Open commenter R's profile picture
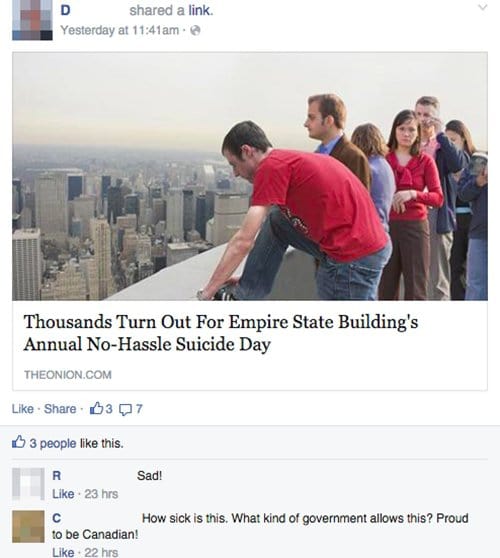This screenshot has width=500, height=558. pos(28,484)
